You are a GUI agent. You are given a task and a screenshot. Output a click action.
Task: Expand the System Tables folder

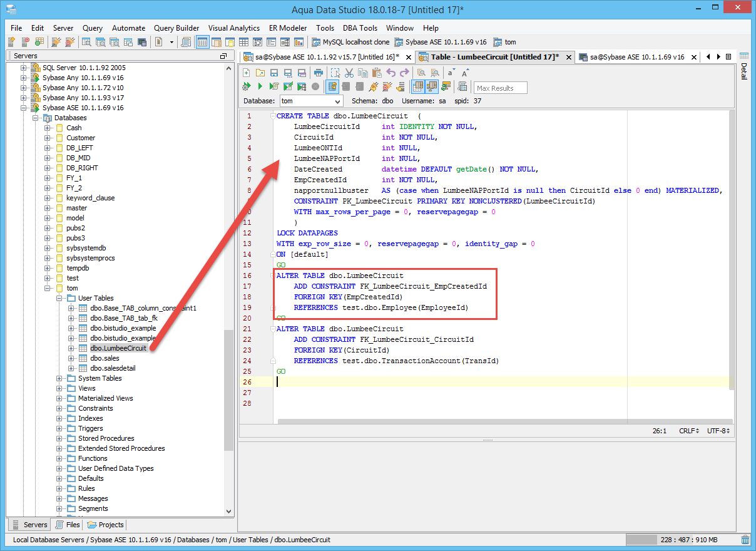(x=59, y=378)
